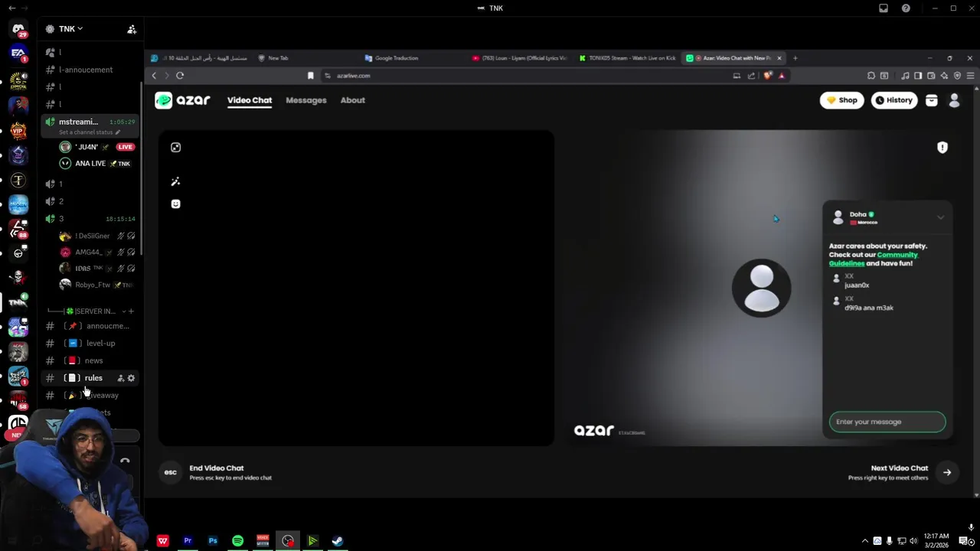The image size is (980, 551).
Task: Open the news text channel
Action: point(90,360)
